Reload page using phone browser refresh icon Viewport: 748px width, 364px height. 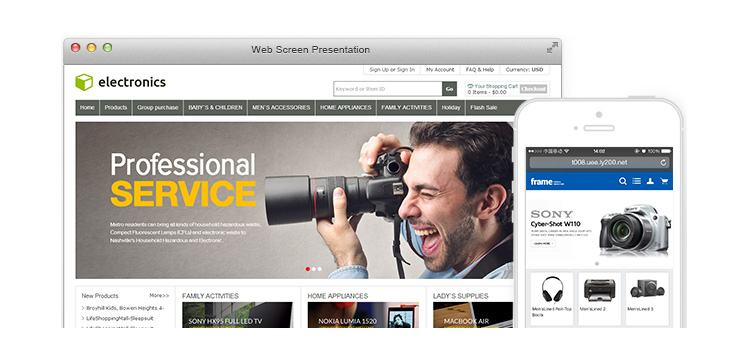663,163
